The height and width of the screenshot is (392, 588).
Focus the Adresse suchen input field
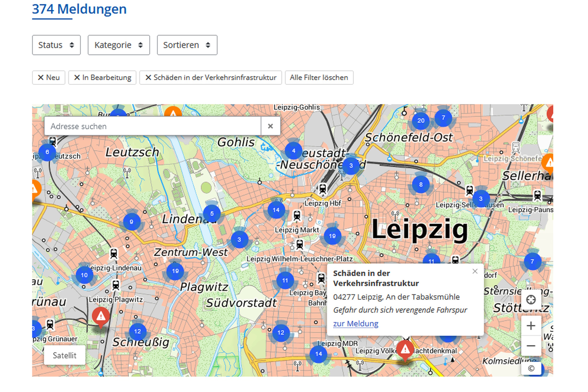coord(152,126)
